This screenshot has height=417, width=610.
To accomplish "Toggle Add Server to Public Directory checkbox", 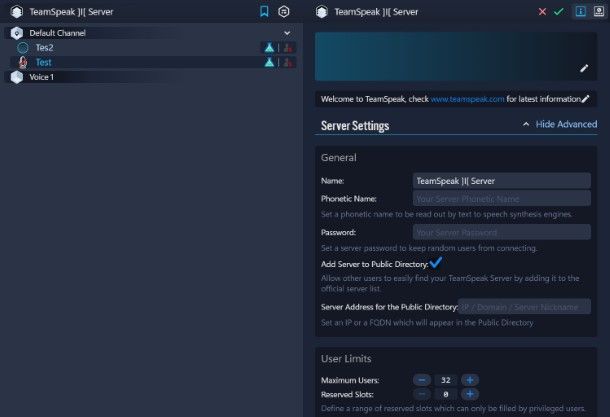I will (x=436, y=263).
